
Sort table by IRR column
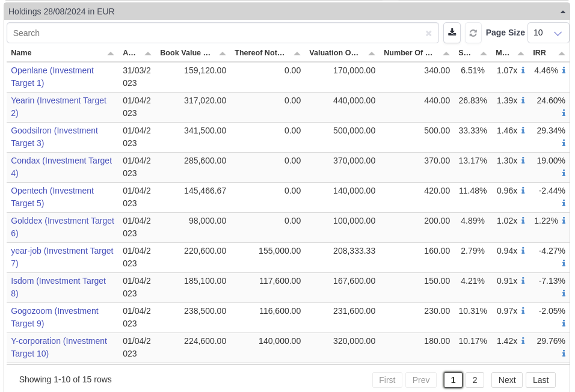pos(540,53)
